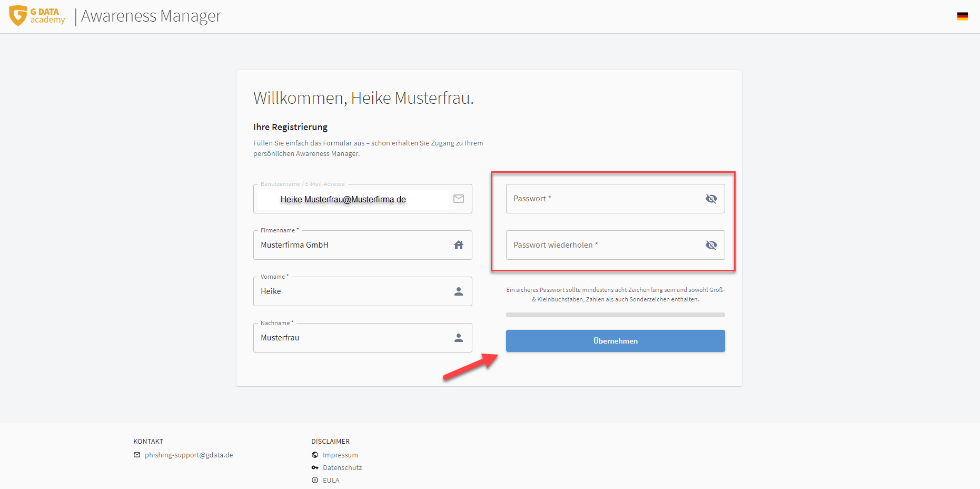The height and width of the screenshot is (489, 980).
Task: Click the person icon in Vorname field
Action: click(459, 291)
